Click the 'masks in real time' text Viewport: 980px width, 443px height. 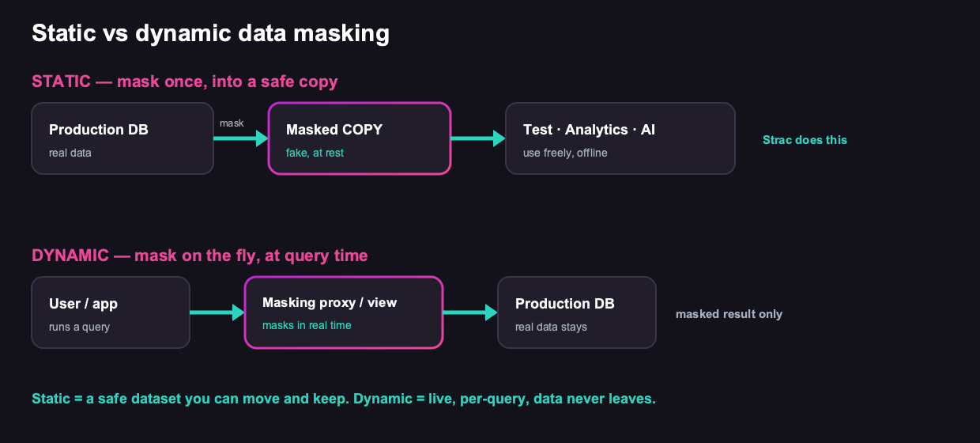point(307,325)
